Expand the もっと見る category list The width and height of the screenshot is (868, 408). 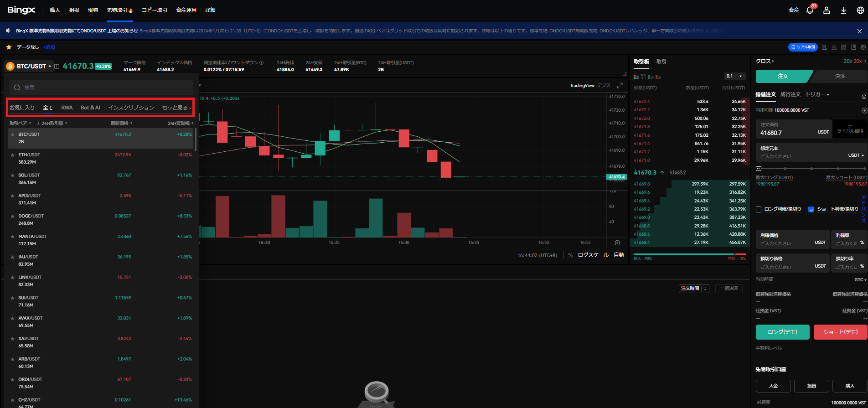coord(177,108)
